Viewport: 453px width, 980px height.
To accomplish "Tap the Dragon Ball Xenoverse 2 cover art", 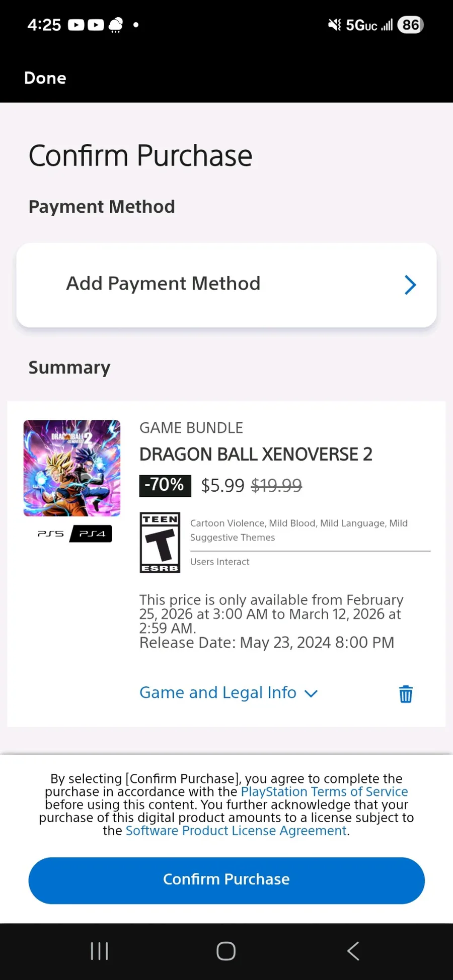I will (x=72, y=468).
